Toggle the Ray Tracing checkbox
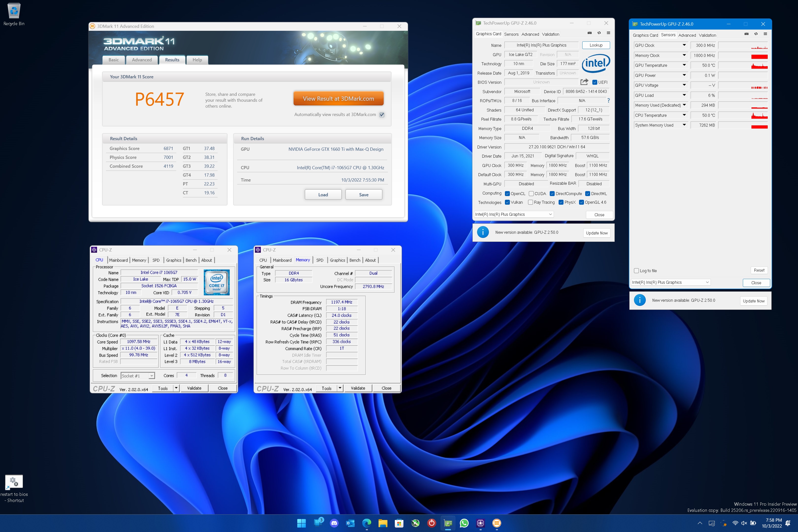This screenshot has width=798, height=532. (531, 202)
